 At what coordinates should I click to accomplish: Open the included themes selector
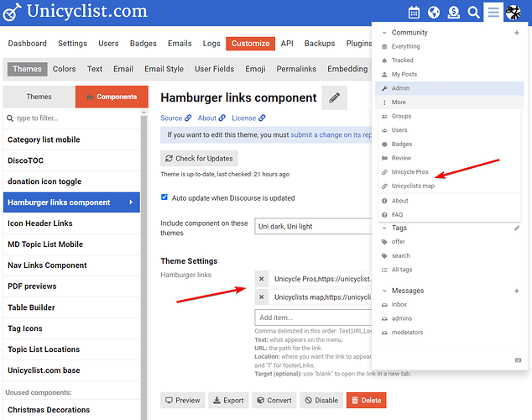click(x=313, y=227)
